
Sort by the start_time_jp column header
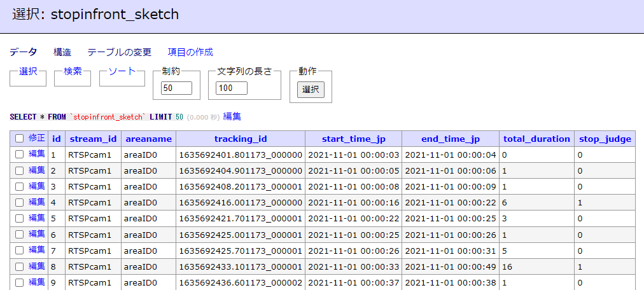point(353,139)
